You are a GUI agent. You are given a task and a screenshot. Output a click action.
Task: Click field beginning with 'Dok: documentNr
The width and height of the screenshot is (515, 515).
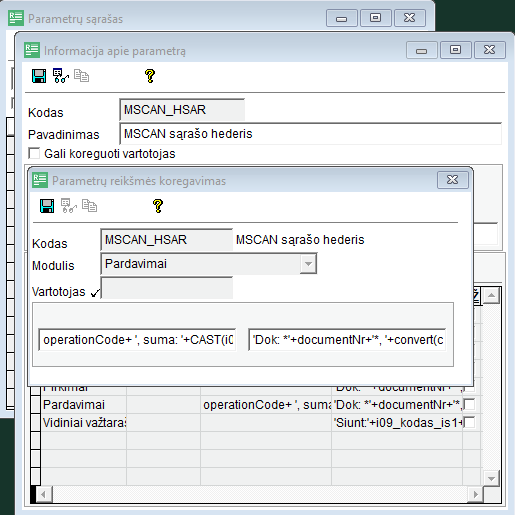coord(347,340)
